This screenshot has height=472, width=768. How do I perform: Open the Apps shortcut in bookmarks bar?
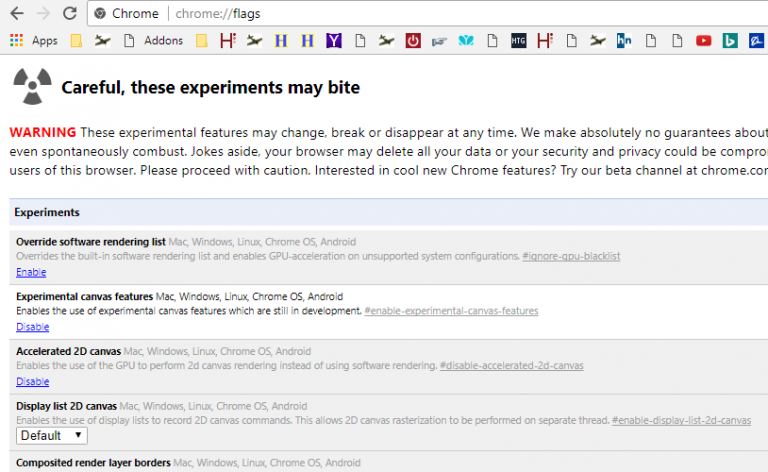(x=34, y=41)
